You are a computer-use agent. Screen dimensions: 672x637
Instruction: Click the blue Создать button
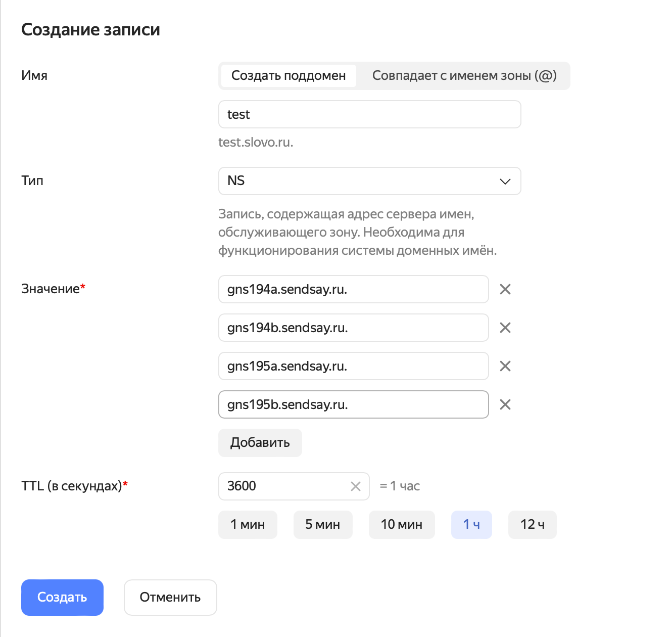coord(62,598)
